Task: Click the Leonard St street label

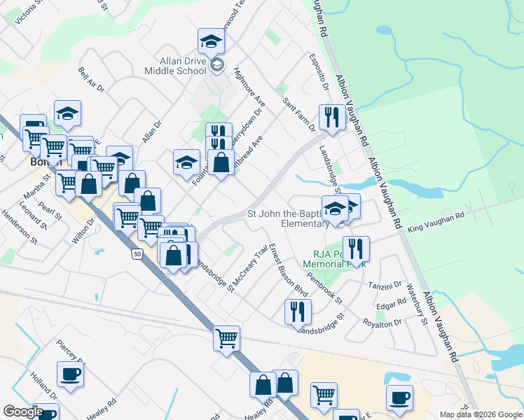Action: (33, 216)
